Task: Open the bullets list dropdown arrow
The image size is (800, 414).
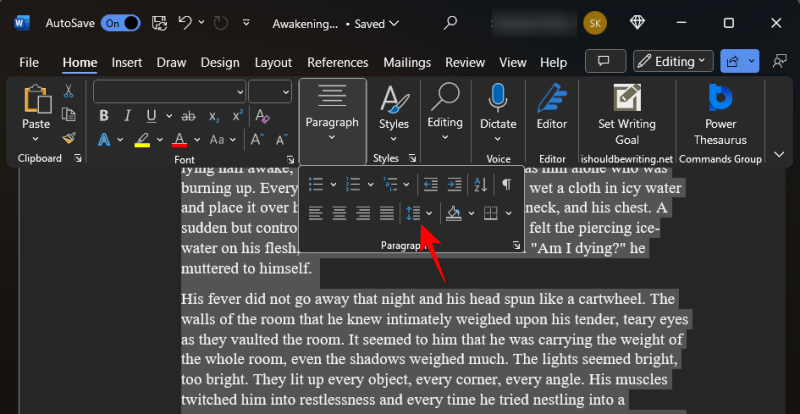Action: (x=332, y=184)
